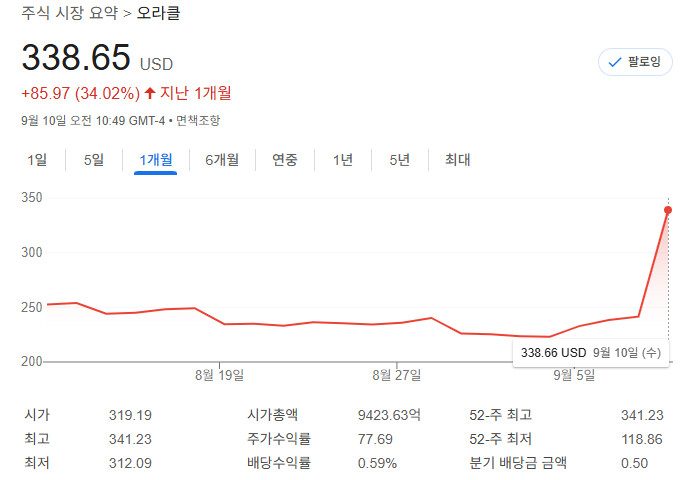Click the 시가총액 label
Screen dimensions: 693x480
click(272, 415)
